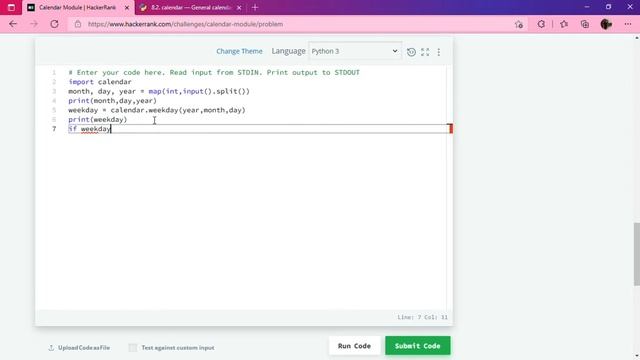The height and width of the screenshot is (360, 640).
Task: View site security lock information
Action: pyautogui.click(x=78, y=24)
